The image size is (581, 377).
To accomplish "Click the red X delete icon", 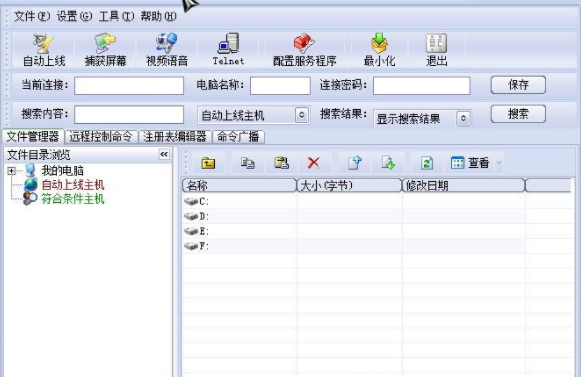I will [313, 162].
